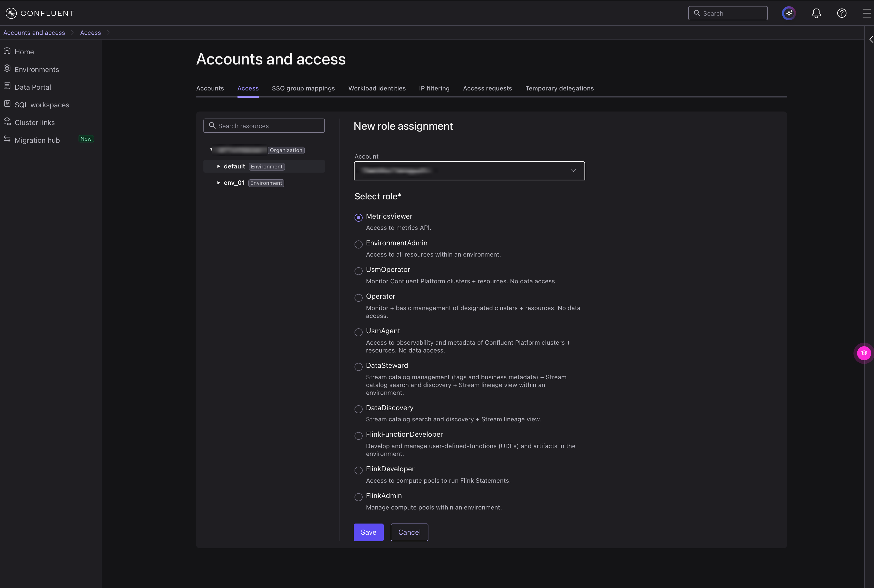This screenshot has height=588, width=874.
Task: Pick the DataSteward role
Action: [358, 367]
